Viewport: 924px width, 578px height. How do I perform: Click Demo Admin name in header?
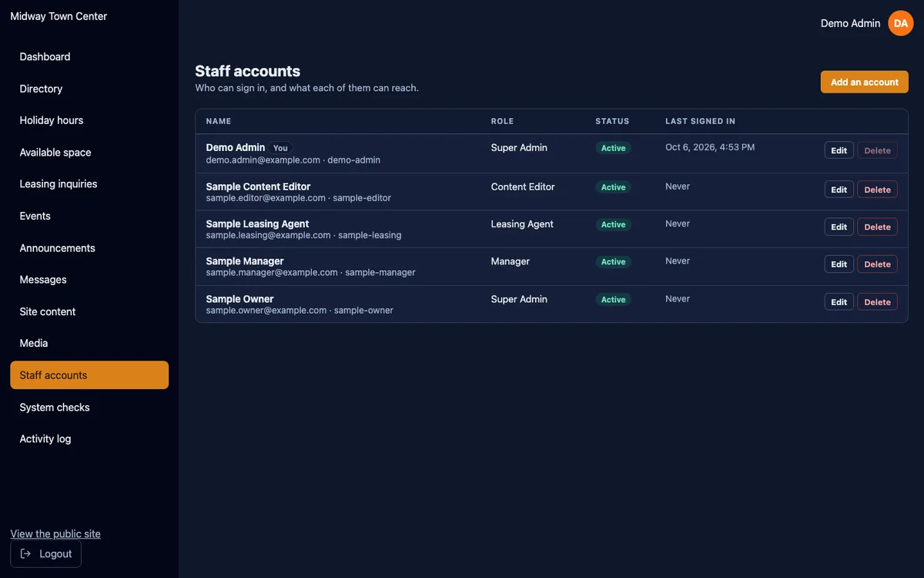(x=850, y=23)
